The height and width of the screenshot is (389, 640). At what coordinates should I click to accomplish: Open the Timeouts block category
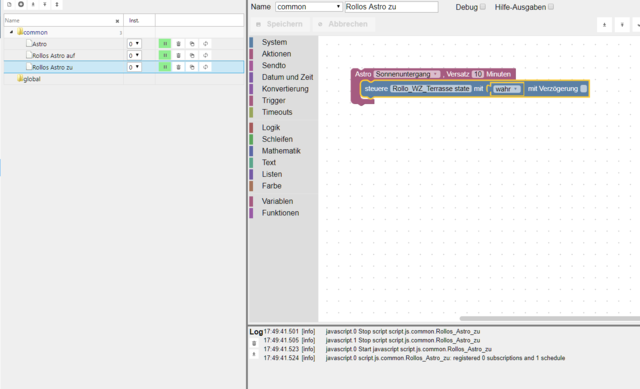277,112
